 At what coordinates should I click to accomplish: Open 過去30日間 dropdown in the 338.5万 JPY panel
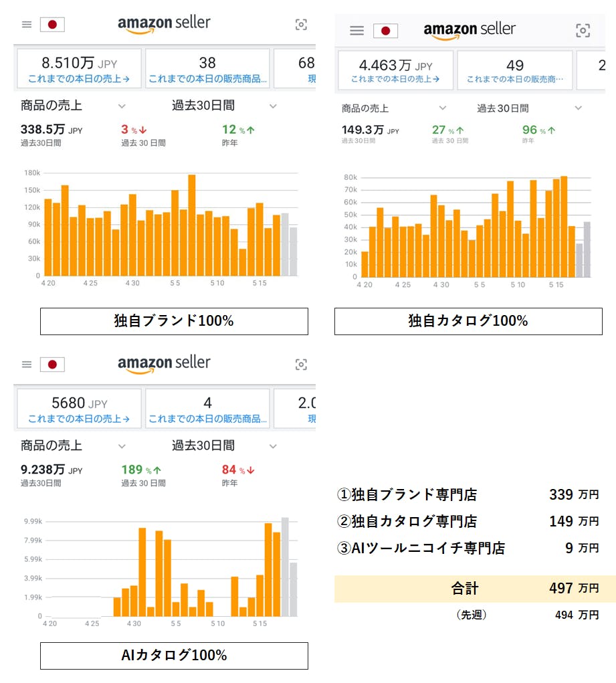click(x=273, y=106)
